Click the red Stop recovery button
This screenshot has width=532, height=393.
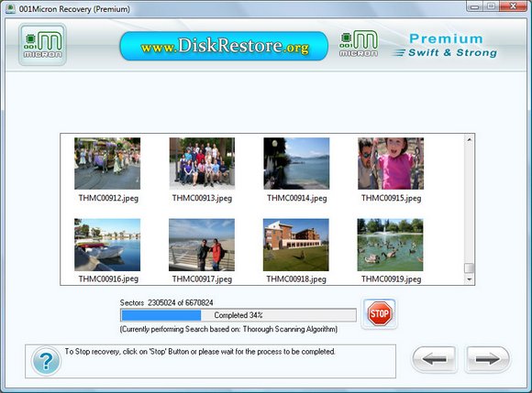click(380, 313)
